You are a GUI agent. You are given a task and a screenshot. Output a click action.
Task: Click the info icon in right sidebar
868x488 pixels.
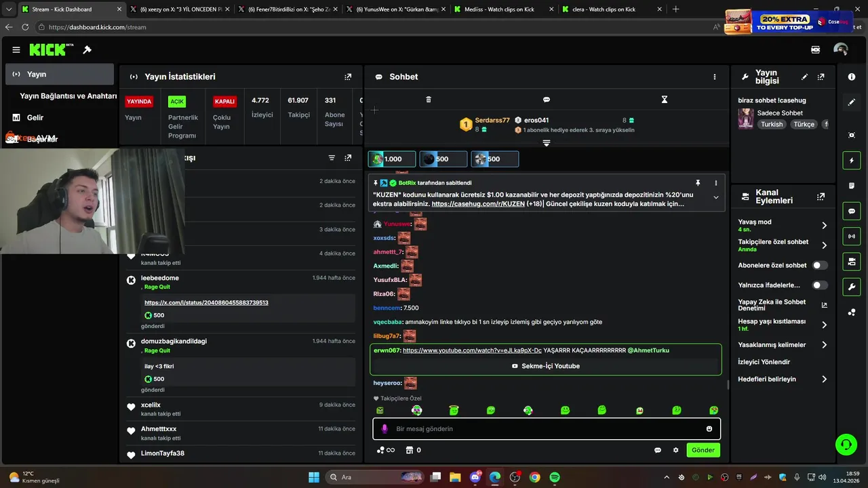[x=852, y=77]
